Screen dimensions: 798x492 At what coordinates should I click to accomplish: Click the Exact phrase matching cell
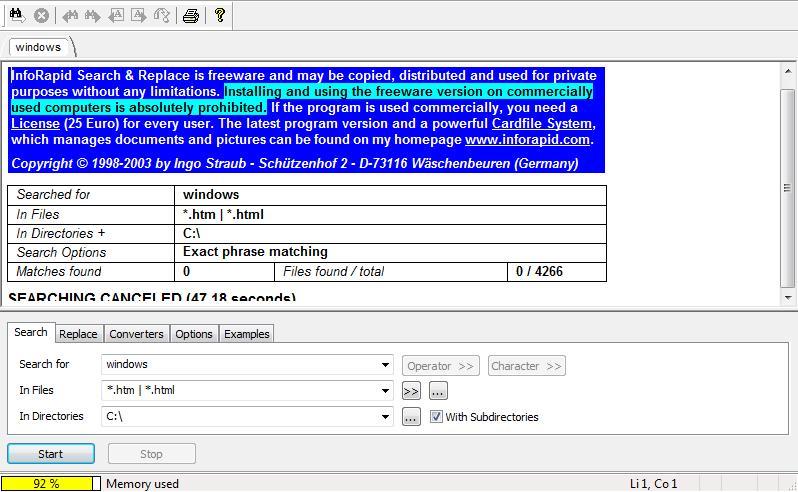point(390,252)
